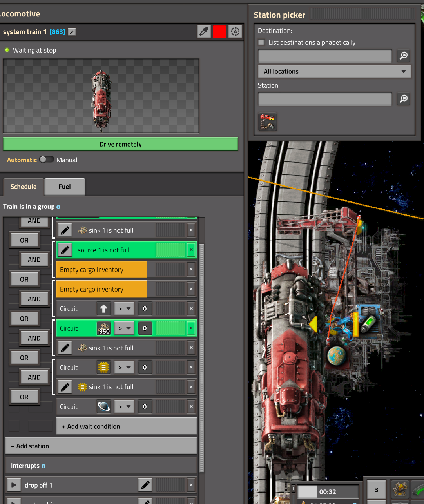Trigger the drop off 1 interrupt play button

click(14, 485)
